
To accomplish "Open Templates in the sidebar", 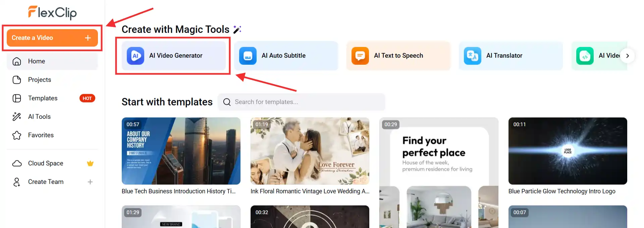I will pos(52,98).
